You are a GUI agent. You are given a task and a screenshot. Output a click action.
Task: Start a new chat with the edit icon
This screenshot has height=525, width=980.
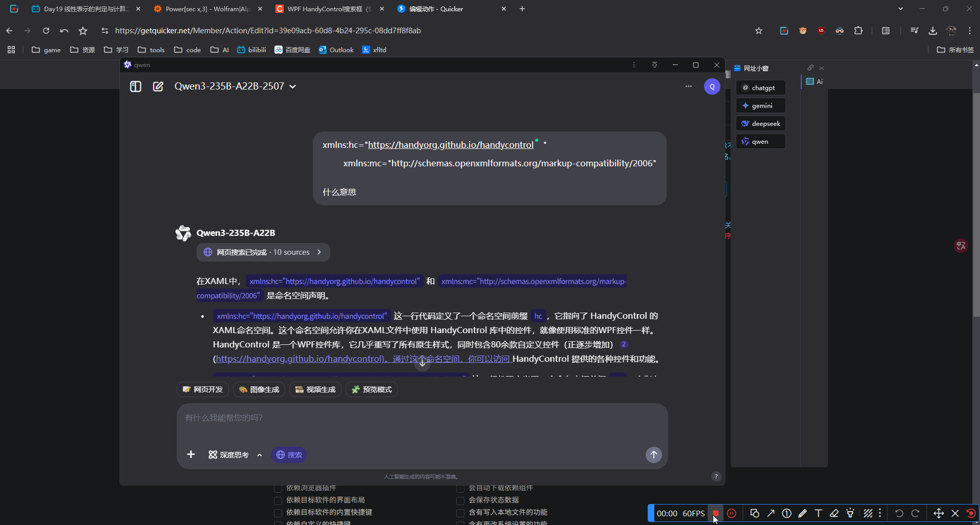point(158,86)
